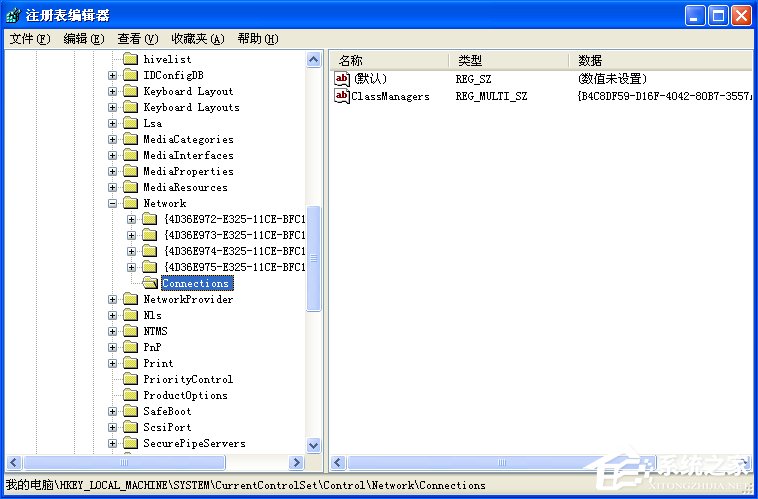Click the {B4C8DF59-D16F data cell
This screenshot has width=758, height=499.
665,96
